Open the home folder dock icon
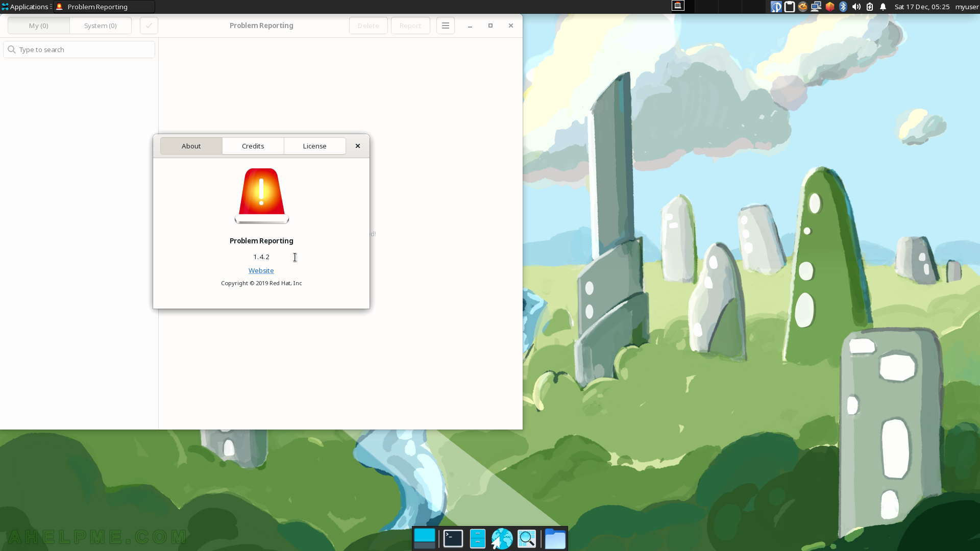 click(x=555, y=539)
